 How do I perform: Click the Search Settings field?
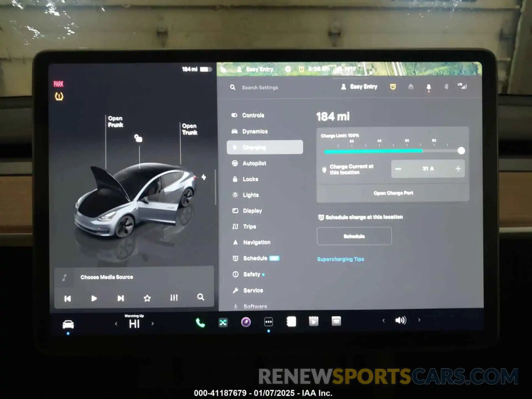pyautogui.click(x=254, y=88)
